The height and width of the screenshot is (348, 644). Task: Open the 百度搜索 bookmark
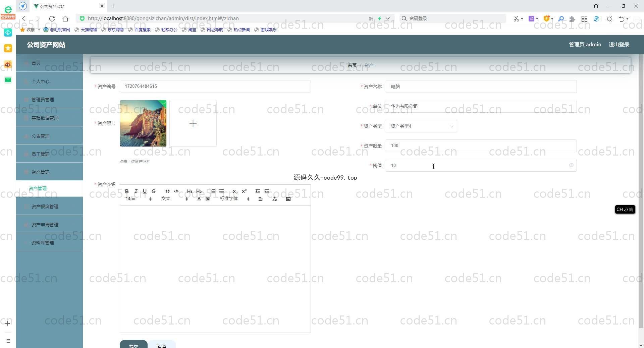[140, 30]
